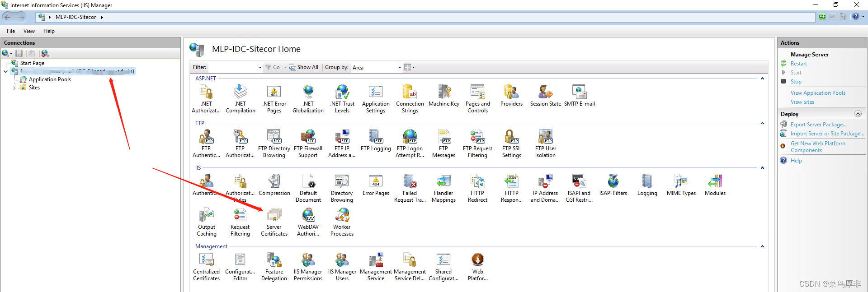Collapse the Management group section
Screen dimensions: 868x292
pyautogui.click(x=762, y=246)
